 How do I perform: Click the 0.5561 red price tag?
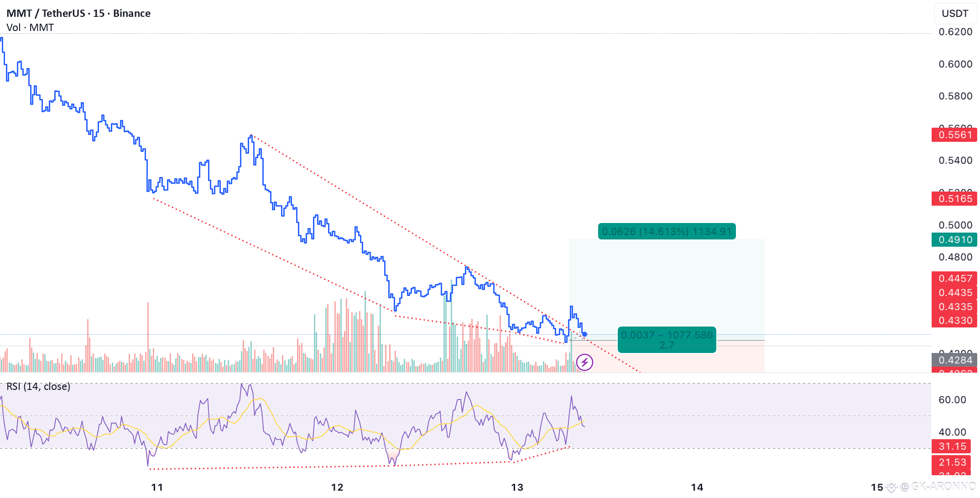[x=955, y=135]
